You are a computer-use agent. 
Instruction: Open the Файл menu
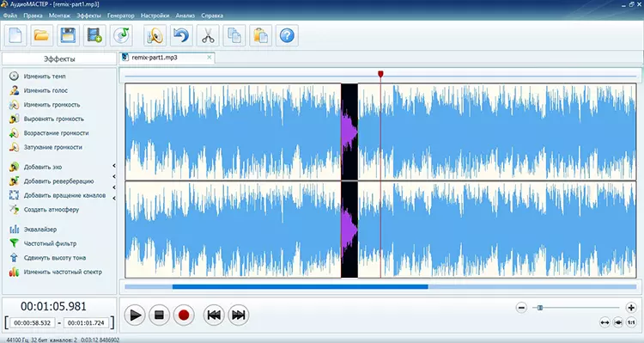click(10, 15)
